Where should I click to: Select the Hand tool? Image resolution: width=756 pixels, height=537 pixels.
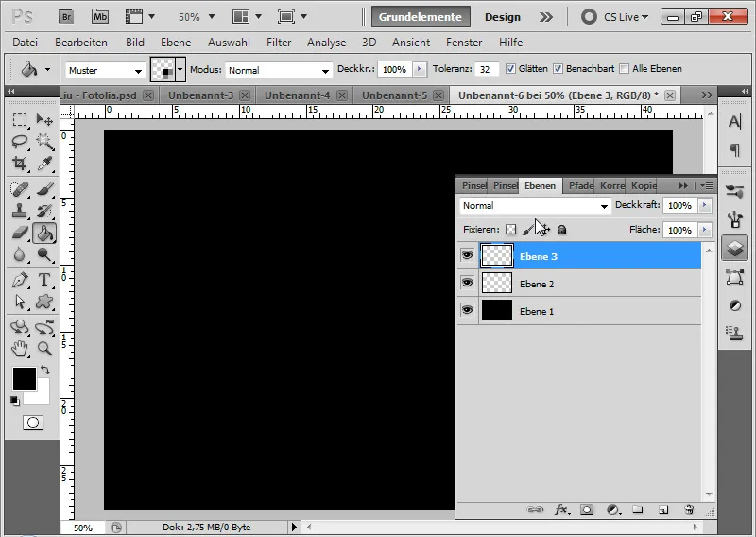point(20,348)
